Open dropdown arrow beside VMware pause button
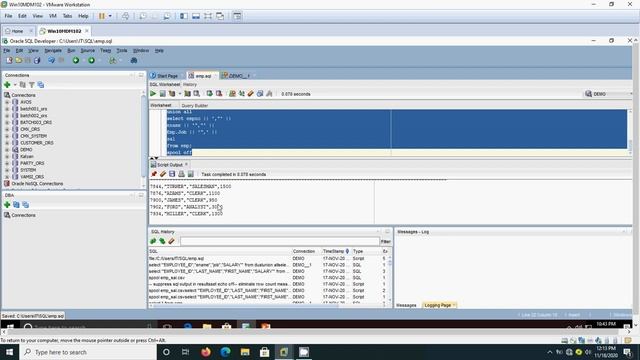 pos(110,16)
